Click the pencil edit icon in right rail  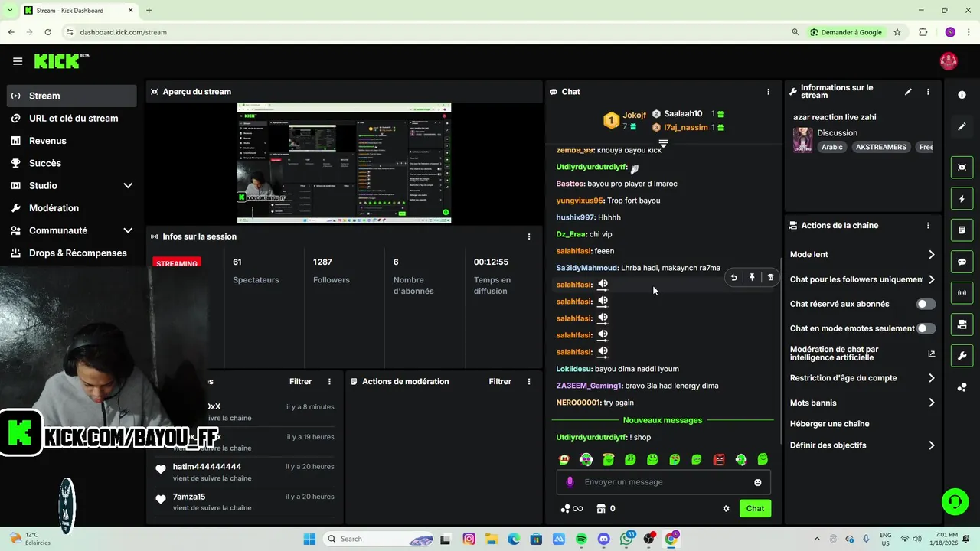(962, 127)
